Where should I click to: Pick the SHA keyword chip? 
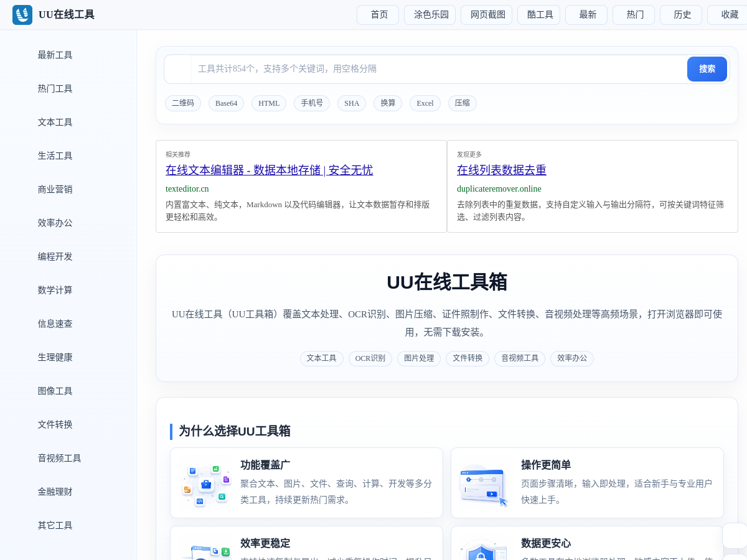tap(352, 103)
